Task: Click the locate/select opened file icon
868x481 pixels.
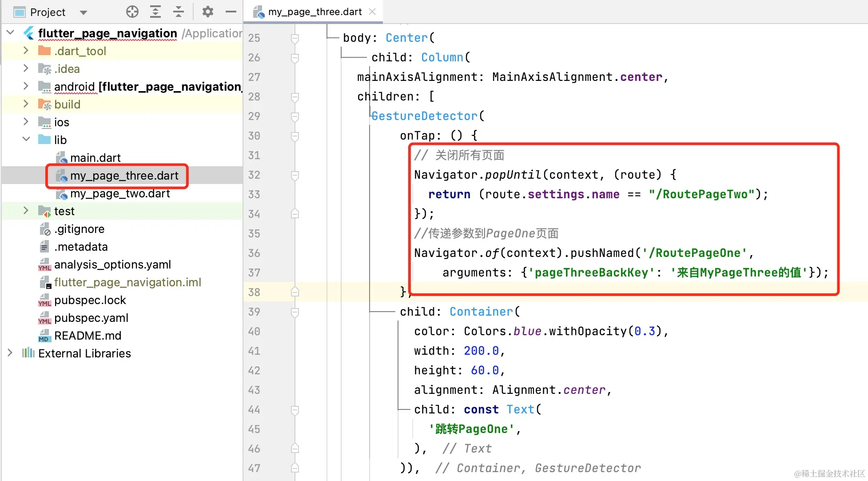Action: [132, 12]
